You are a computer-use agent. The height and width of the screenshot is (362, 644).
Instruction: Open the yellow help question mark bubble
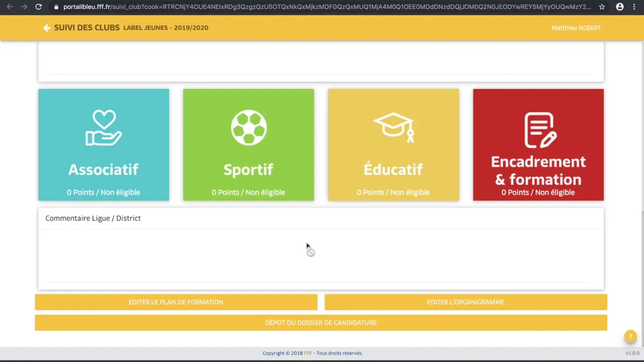coord(630,337)
